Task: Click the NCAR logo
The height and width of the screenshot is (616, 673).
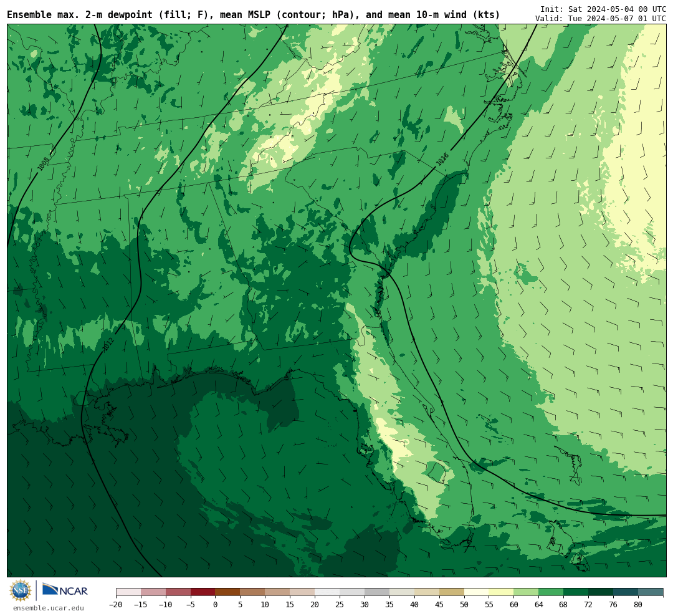Action: (65, 590)
